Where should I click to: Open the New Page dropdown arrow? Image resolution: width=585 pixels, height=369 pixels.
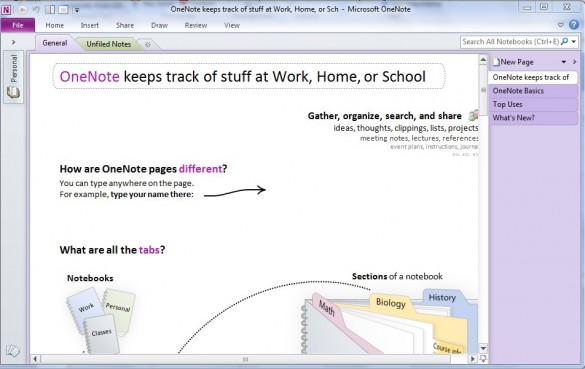coord(564,62)
